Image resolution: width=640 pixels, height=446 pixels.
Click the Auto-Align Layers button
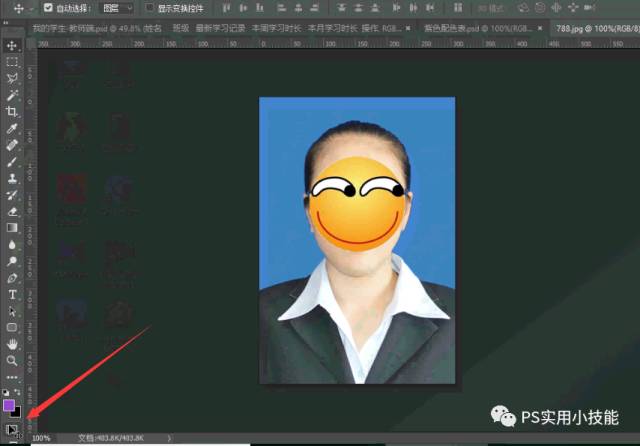(458, 8)
